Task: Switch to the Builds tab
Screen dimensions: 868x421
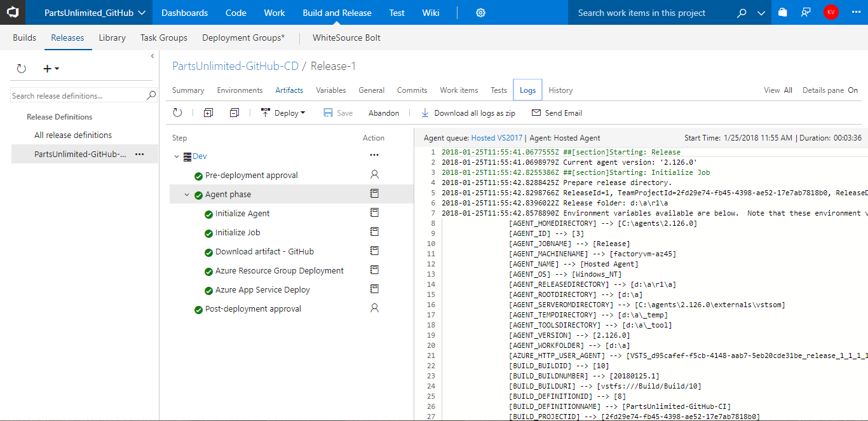Action: tap(25, 38)
